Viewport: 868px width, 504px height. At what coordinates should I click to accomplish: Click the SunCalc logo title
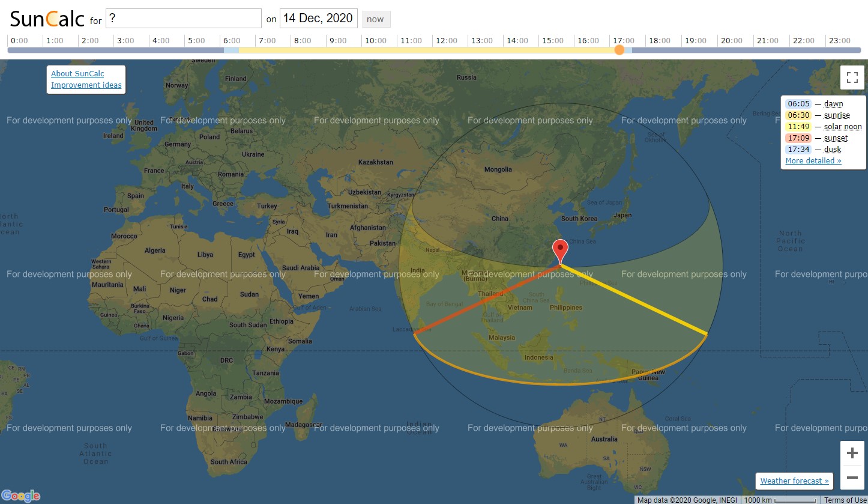tap(47, 19)
